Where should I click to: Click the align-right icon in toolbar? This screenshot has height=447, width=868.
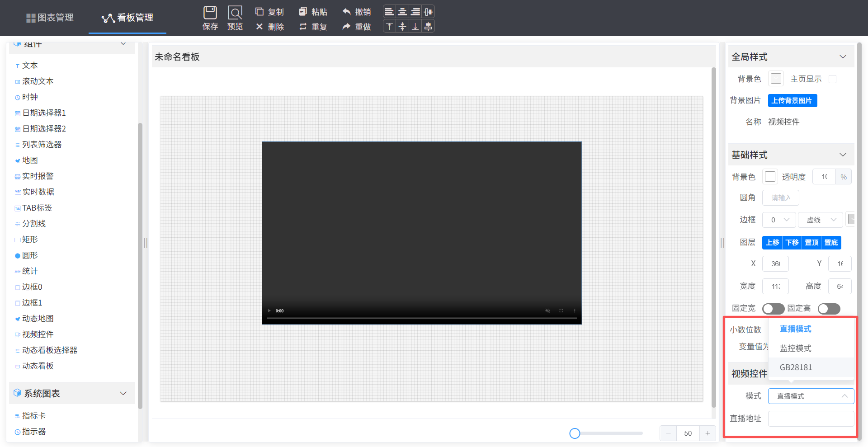(415, 12)
